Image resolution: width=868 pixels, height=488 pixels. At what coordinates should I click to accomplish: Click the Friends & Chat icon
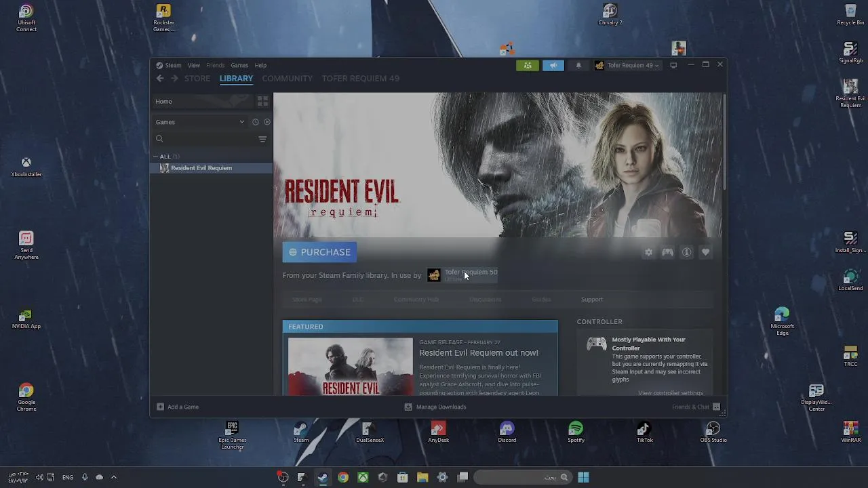(716, 407)
